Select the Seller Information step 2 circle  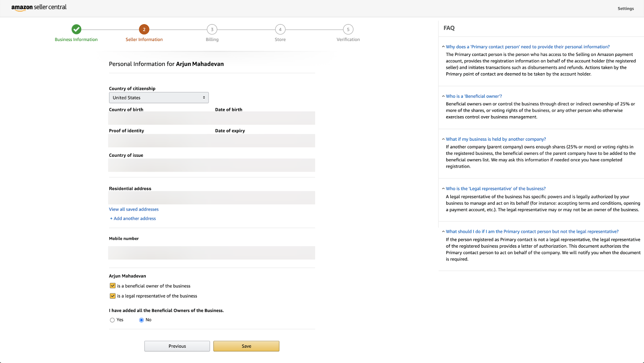pos(144,29)
